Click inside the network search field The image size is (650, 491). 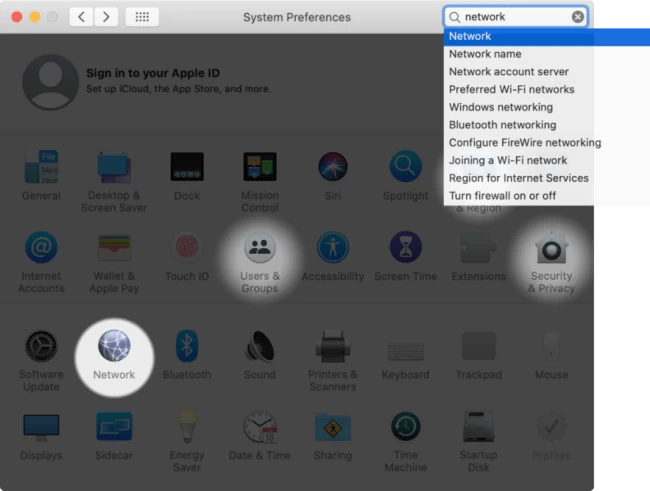[516, 17]
